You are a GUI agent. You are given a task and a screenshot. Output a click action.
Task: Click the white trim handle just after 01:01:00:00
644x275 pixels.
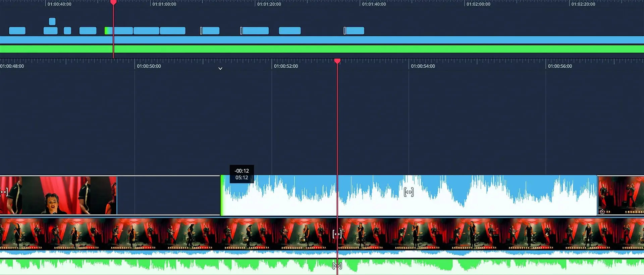click(x=201, y=31)
